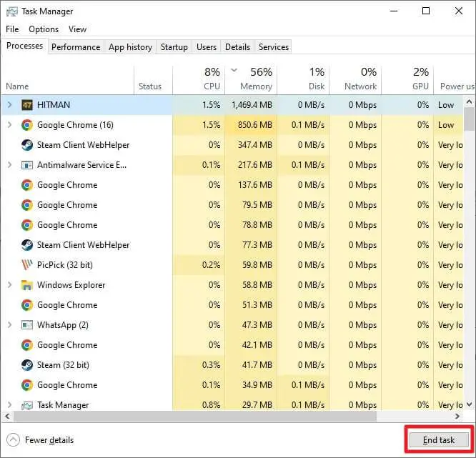Click the WhatsApp (2) icon
Viewport: 476px width, 458px height.
point(27,325)
